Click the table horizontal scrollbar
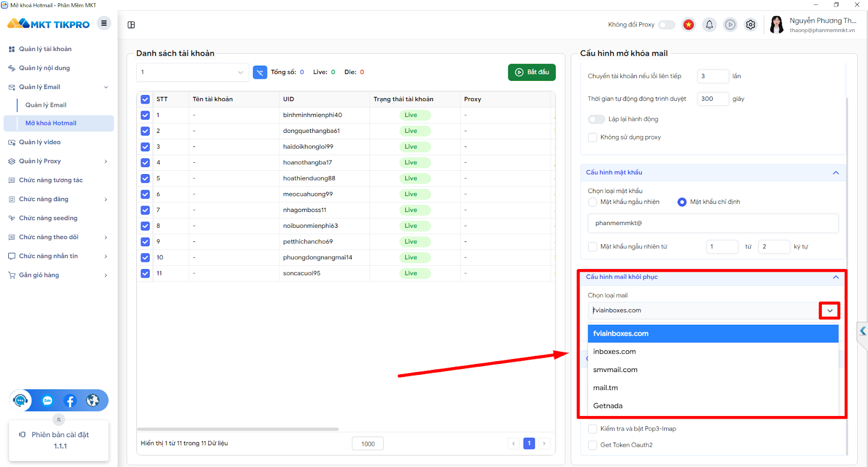 coord(238,429)
